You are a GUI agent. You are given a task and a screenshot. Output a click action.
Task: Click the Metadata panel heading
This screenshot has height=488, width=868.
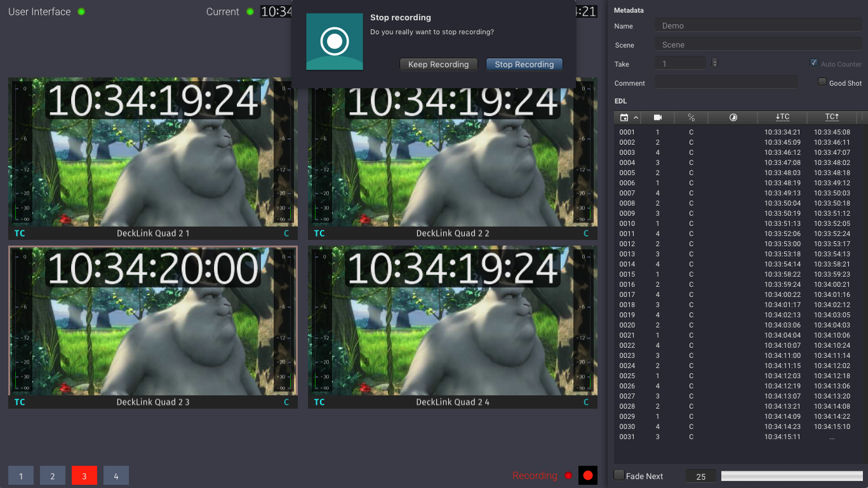pyautogui.click(x=629, y=10)
